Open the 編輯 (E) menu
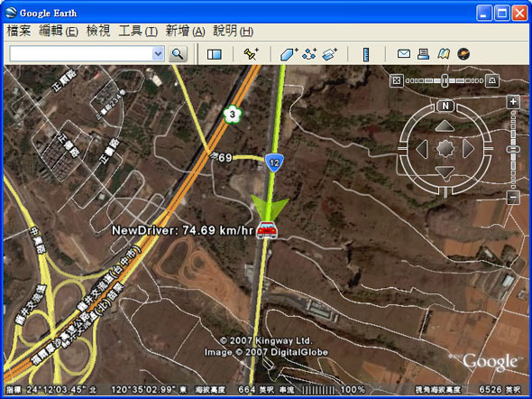Viewport: 532px width, 399px height. pyautogui.click(x=59, y=32)
